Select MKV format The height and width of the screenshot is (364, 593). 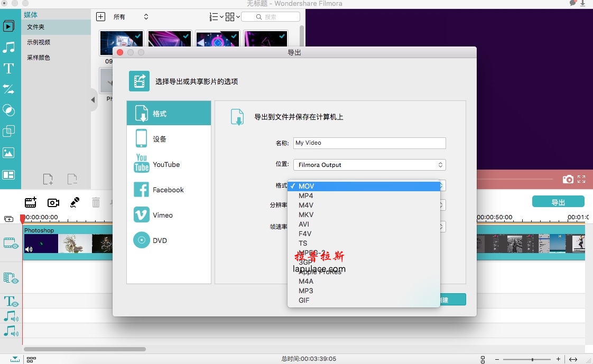(x=364, y=214)
